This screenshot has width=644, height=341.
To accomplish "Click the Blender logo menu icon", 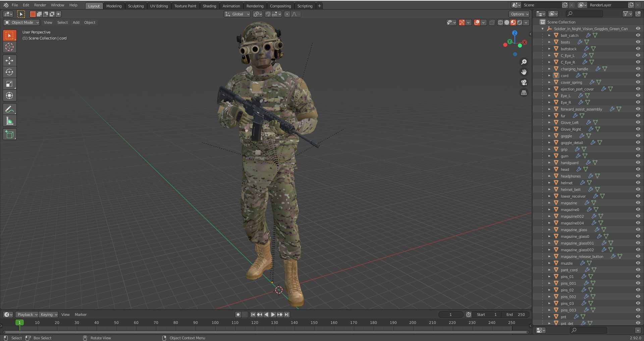I will click(x=6, y=5).
